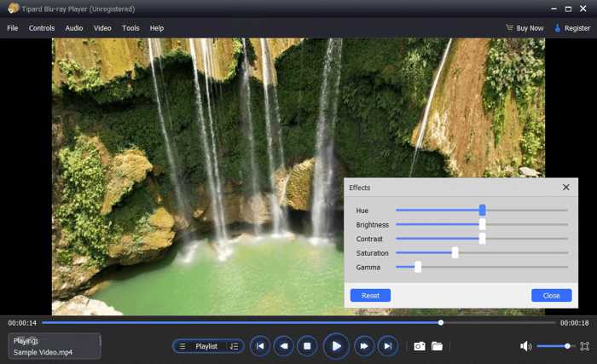Click the elapsed time 00:00:14
This screenshot has height=364, width=597.
click(x=22, y=323)
